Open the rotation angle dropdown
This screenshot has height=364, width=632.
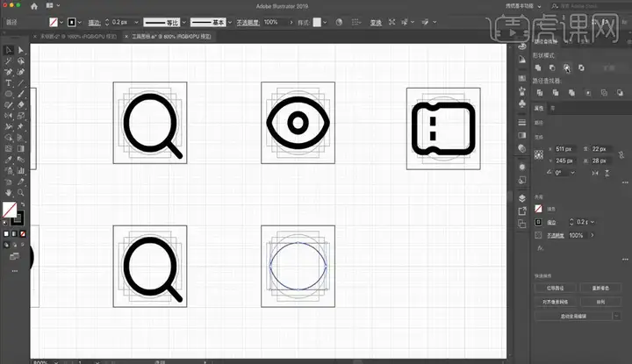pyautogui.click(x=572, y=173)
